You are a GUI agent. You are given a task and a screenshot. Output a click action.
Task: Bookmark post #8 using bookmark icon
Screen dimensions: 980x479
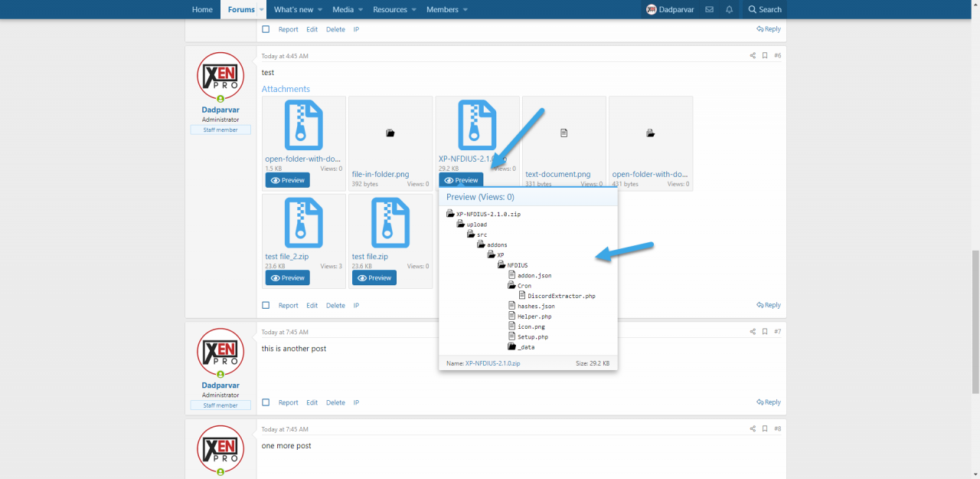point(765,429)
